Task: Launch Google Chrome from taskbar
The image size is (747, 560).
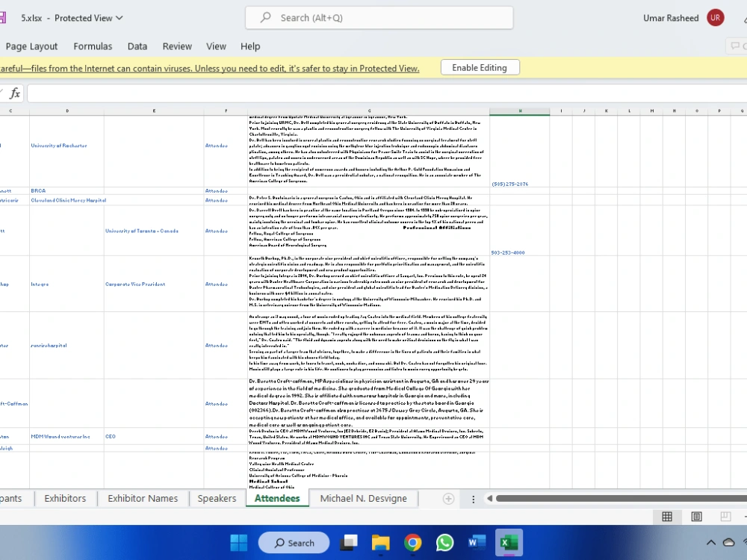Action: [412, 542]
